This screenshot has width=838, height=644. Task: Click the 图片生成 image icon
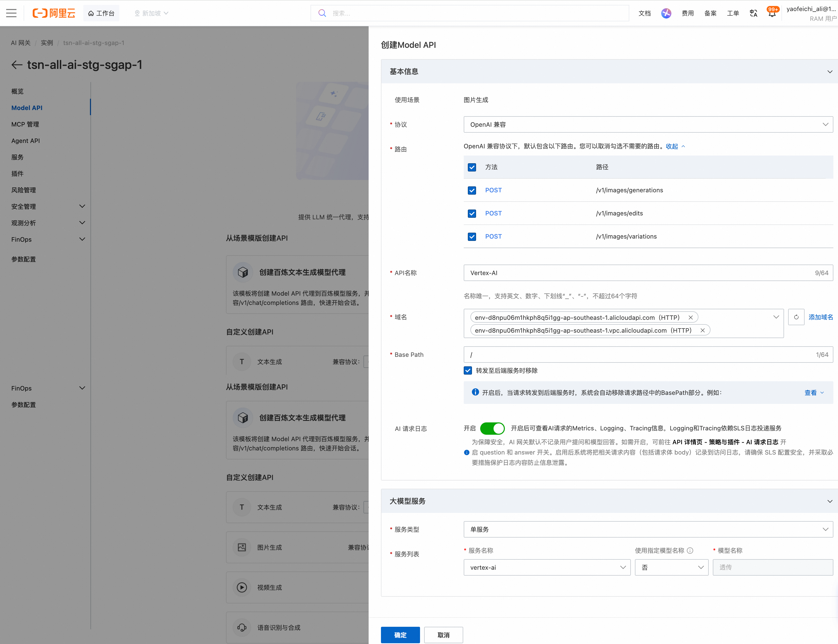click(x=242, y=547)
